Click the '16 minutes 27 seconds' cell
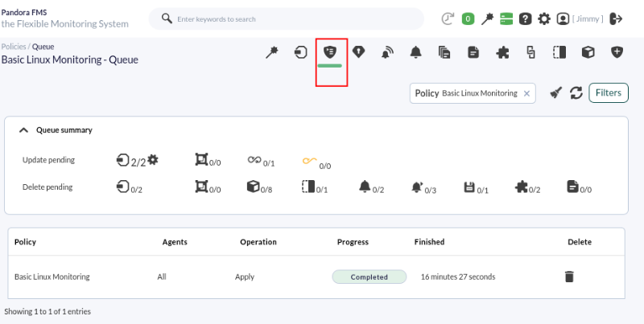Screen dimensions: 644x324 [x=458, y=277]
